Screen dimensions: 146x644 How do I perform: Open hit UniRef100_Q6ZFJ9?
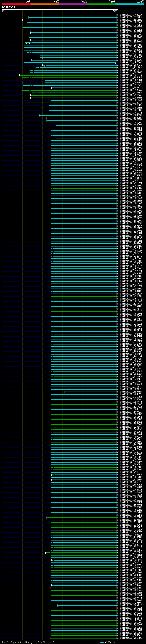click(131, 65)
